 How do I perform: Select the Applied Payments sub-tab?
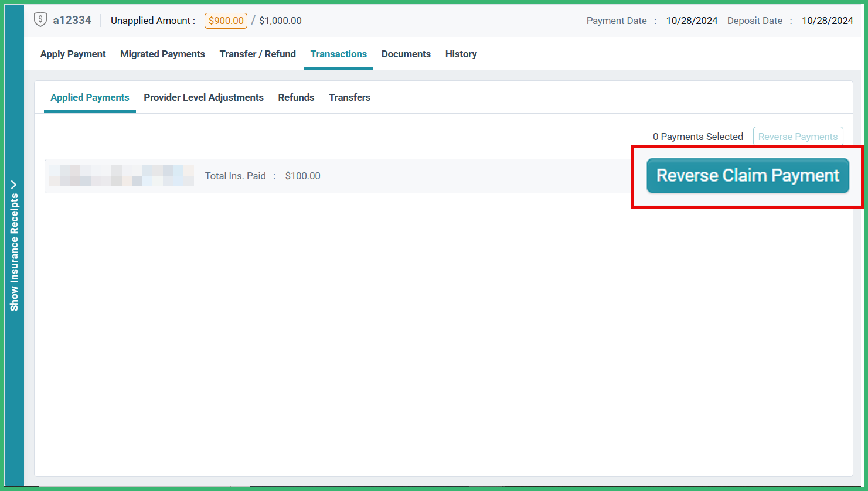tap(90, 97)
